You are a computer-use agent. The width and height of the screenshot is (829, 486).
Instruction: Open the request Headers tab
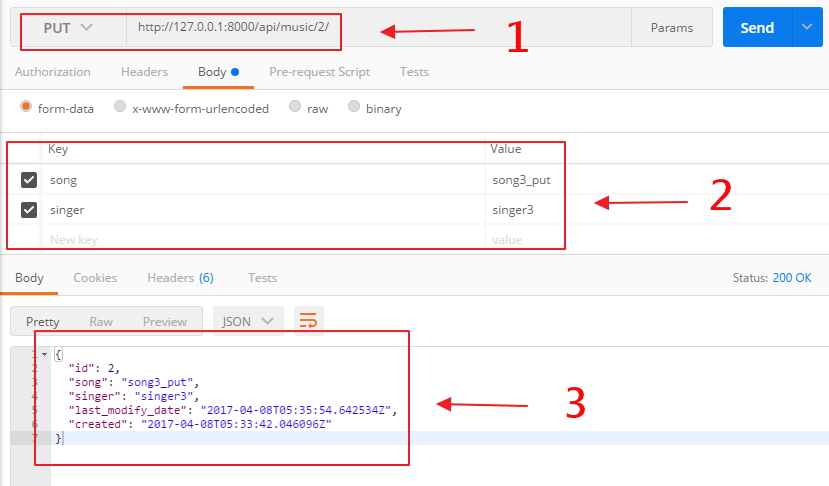click(x=144, y=72)
